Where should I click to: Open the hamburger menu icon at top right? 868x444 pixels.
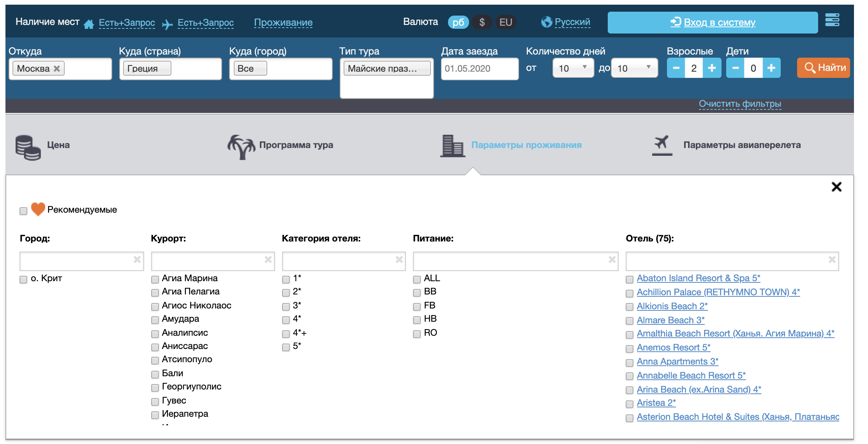pyautogui.click(x=832, y=20)
